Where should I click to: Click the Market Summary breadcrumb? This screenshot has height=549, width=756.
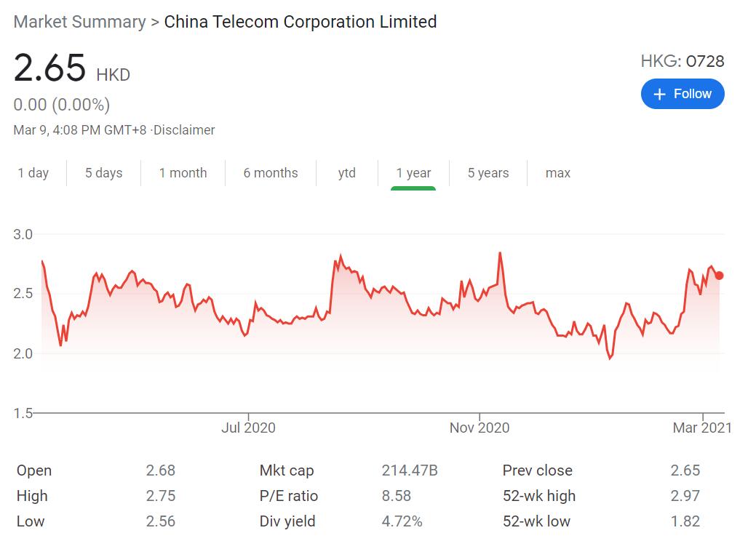point(80,22)
